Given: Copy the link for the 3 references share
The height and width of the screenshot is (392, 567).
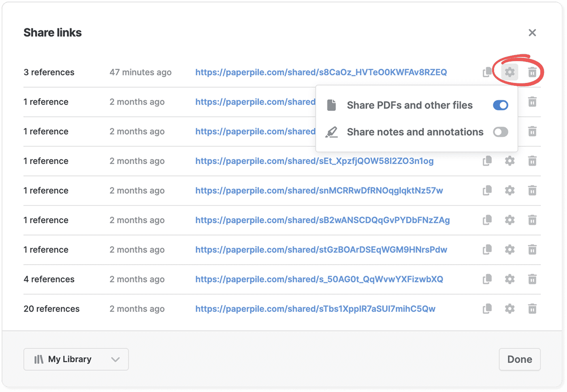Looking at the screenshot, I should pyautogui.click(x=487, y=72).
